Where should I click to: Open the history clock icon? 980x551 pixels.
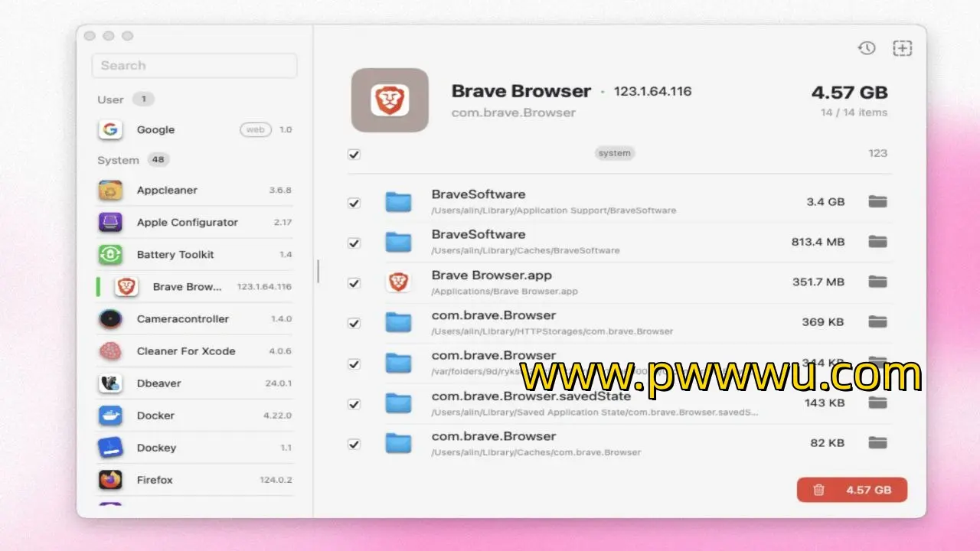(x=866, y=48)
